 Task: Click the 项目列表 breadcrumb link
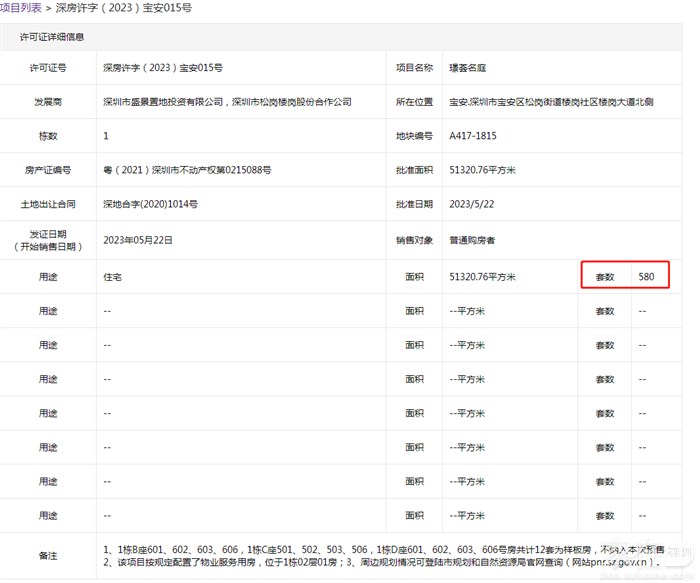[x=21, y=8]
